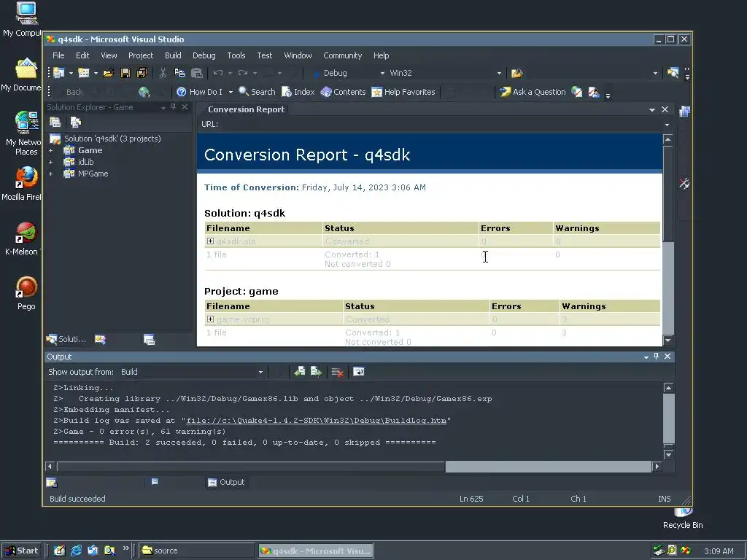Click the Add New Item toolbar icon
Image resolution: width=747 pixels, height=560 pixels.
click(83, 73)
